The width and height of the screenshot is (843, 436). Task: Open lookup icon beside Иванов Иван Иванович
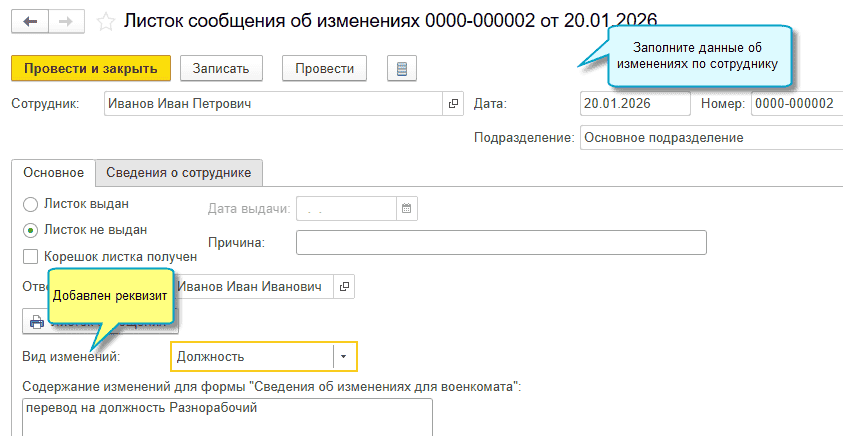pyautogui.click(x=344, y=287)
